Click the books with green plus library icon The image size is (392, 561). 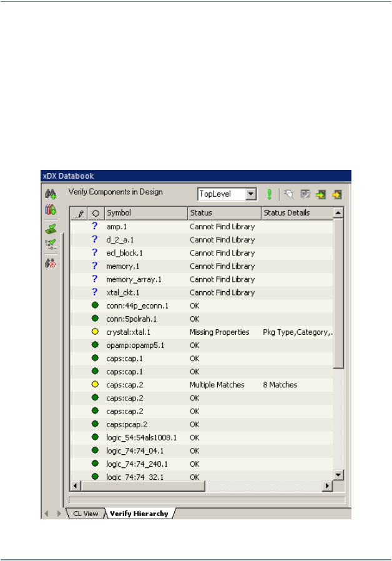[51, 210]
